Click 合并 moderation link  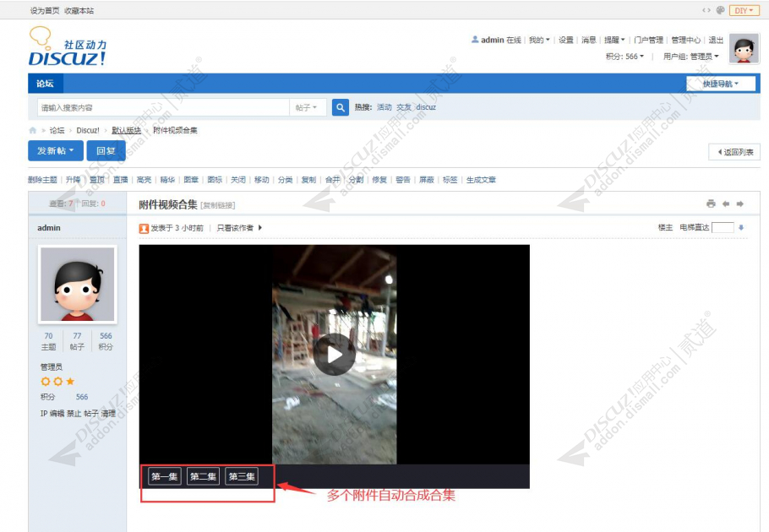click(332, 180)
